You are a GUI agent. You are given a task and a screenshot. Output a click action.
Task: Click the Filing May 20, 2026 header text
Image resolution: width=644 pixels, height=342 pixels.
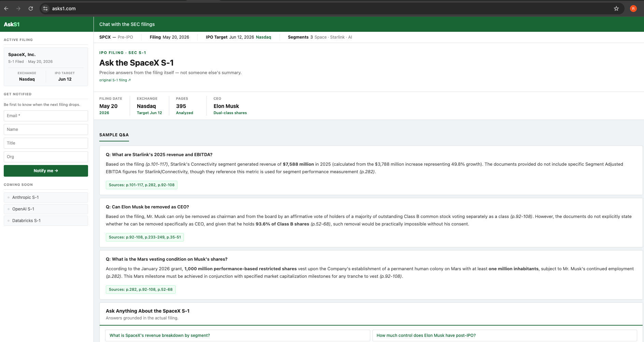click(x=169, y=37)
